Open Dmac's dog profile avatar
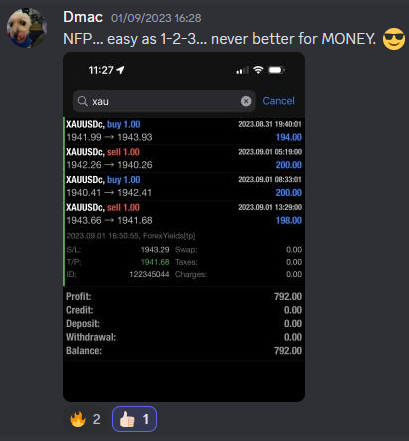Viewport: 409px width, 441px height. 27,28
